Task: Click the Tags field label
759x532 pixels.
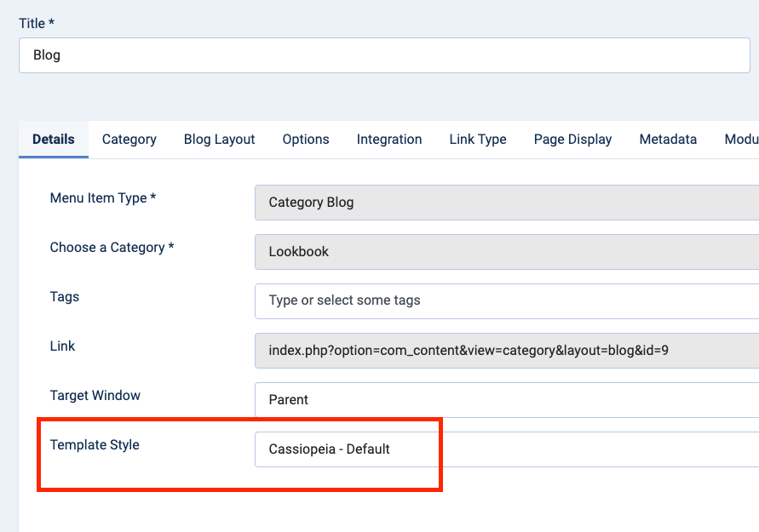Action: point(65,296)
